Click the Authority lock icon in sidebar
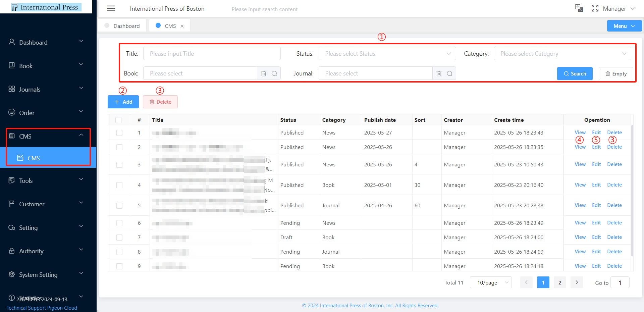The width and height of the screenshot is (644, 312). coord(12,251)
